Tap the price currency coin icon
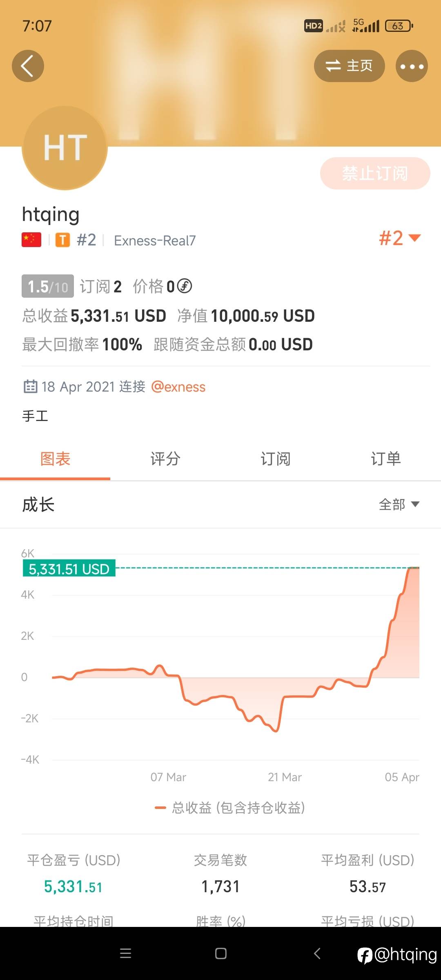 pyautogui.click(x=185, y=286)
